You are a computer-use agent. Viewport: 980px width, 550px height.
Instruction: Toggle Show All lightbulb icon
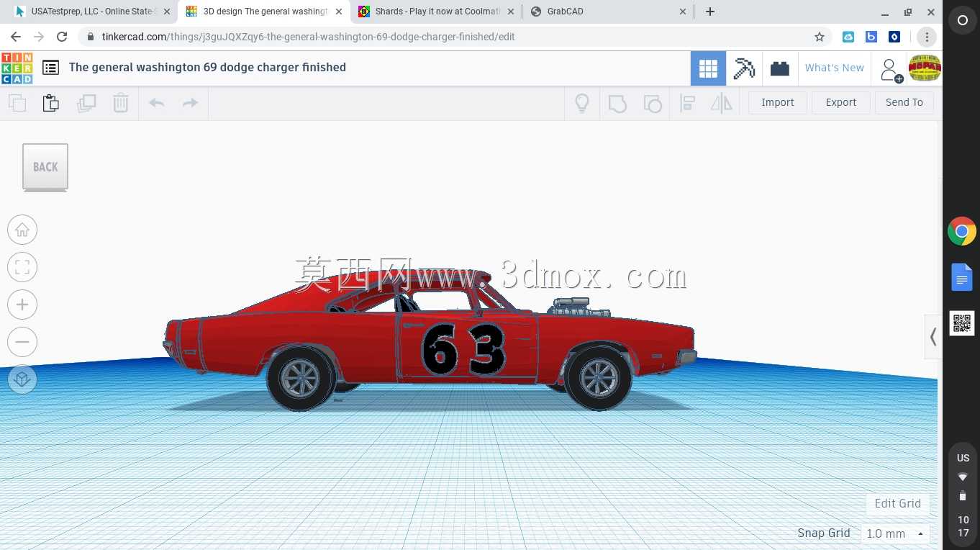pos(582,103)
